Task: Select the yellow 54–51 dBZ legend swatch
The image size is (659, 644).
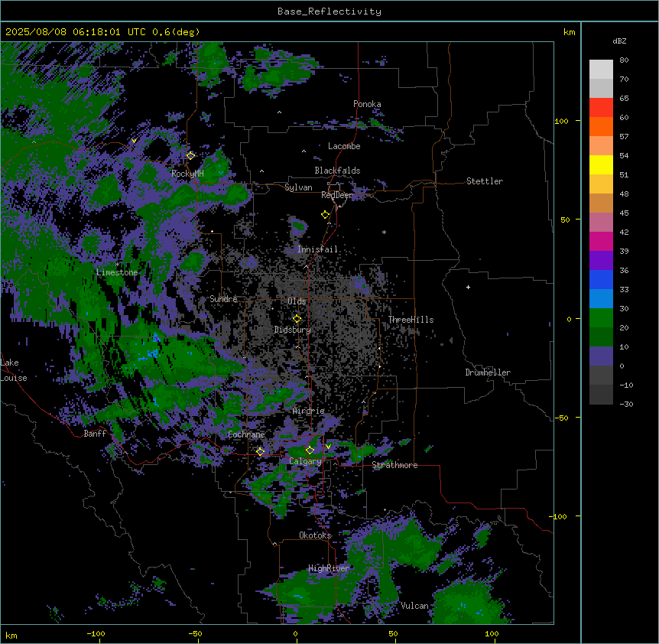Action: 601,164
